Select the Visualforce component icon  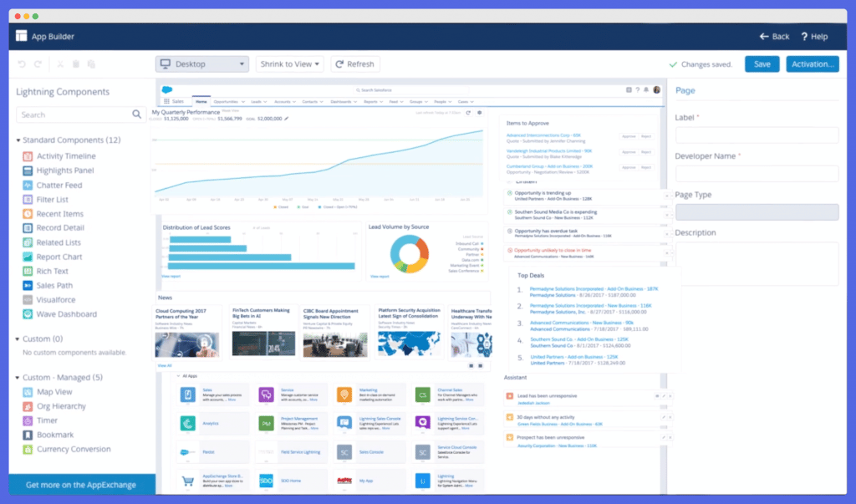28,300
